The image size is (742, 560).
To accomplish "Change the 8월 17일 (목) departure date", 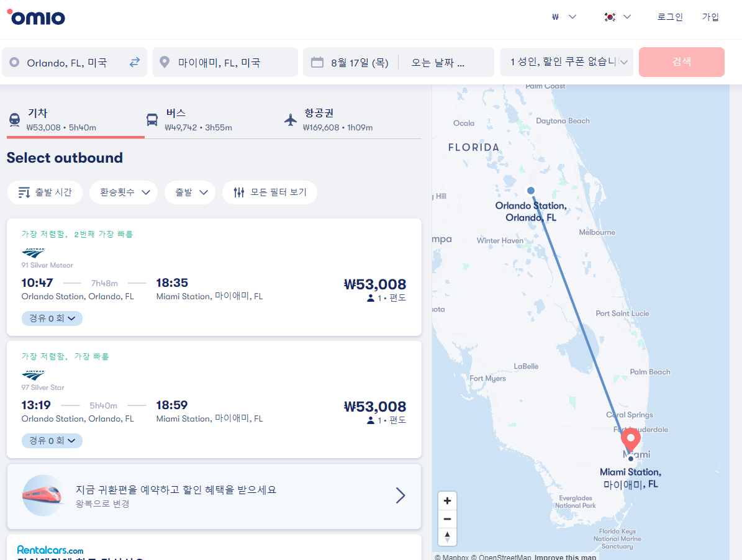I will [360, 63].
